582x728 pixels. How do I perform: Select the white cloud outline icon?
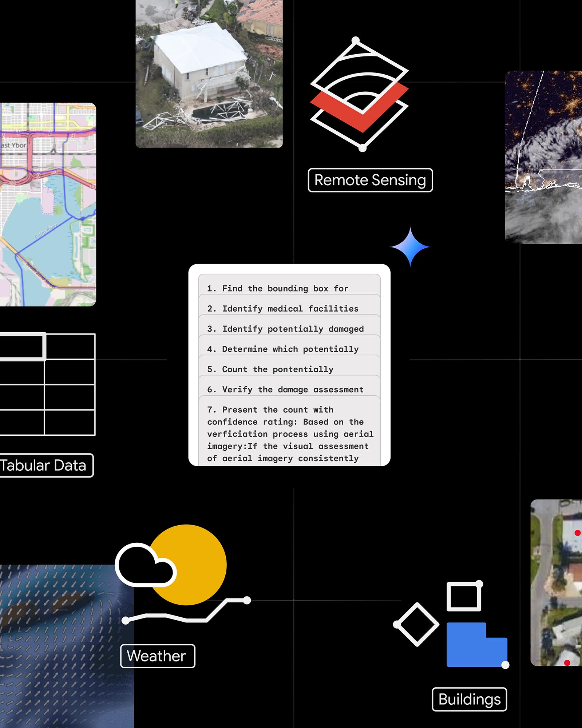(145, 565)
